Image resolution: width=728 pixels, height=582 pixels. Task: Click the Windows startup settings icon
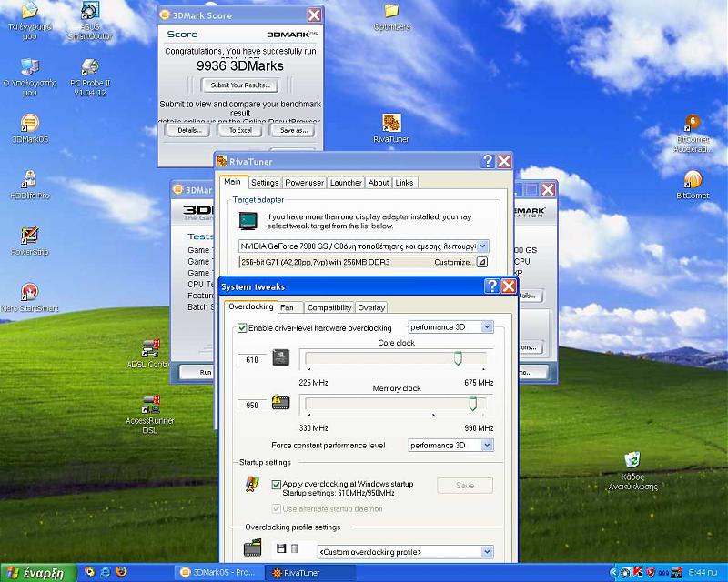[252, 484]
